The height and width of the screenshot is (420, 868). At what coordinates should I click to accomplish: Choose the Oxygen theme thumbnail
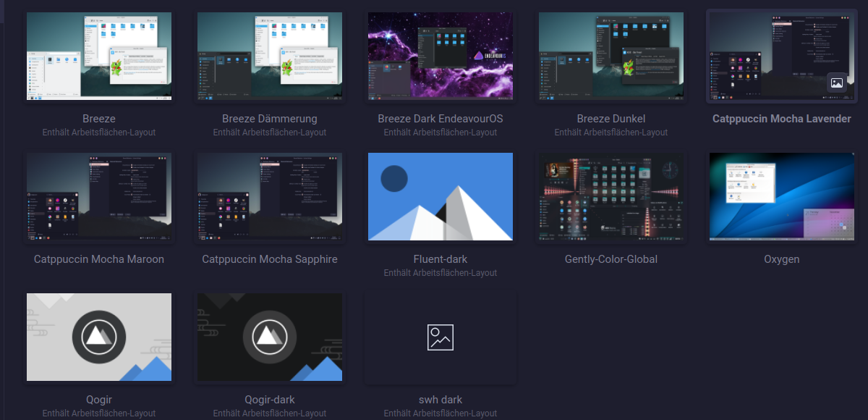782,196
